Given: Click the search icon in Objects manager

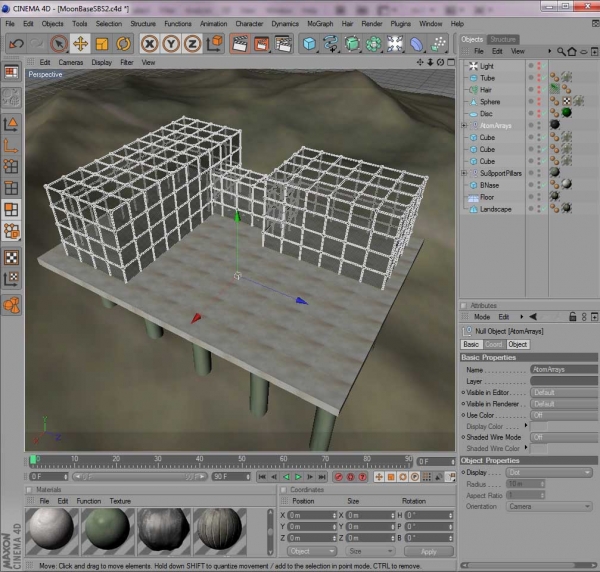Looking at the screenshot, I should 561,51.
